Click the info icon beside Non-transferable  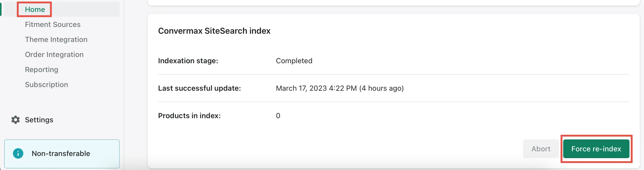click(18, 153)
